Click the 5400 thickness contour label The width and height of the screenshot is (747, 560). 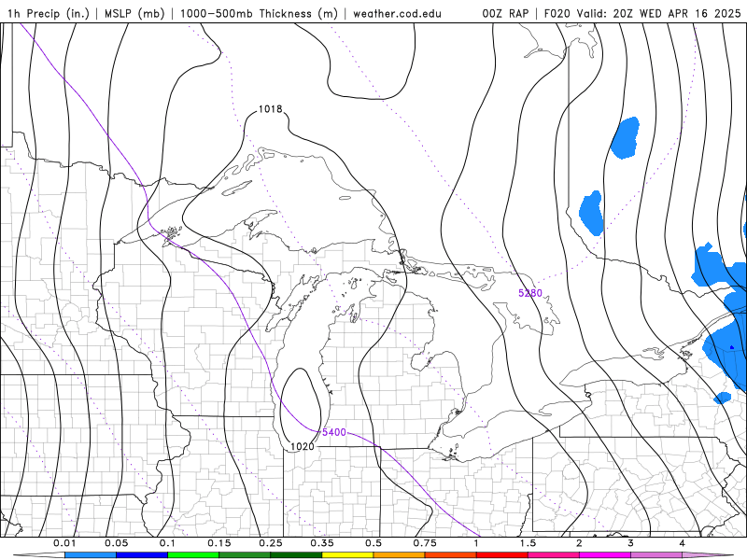coord(334,432)
